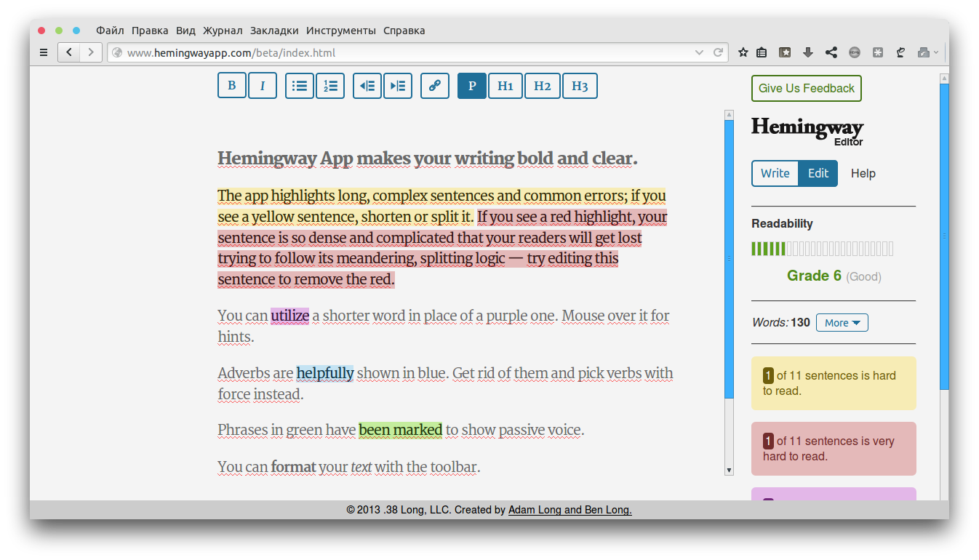This screenshot has width=979, height=560.
Task: Open the Вид menu
Action: click(185, 31)
